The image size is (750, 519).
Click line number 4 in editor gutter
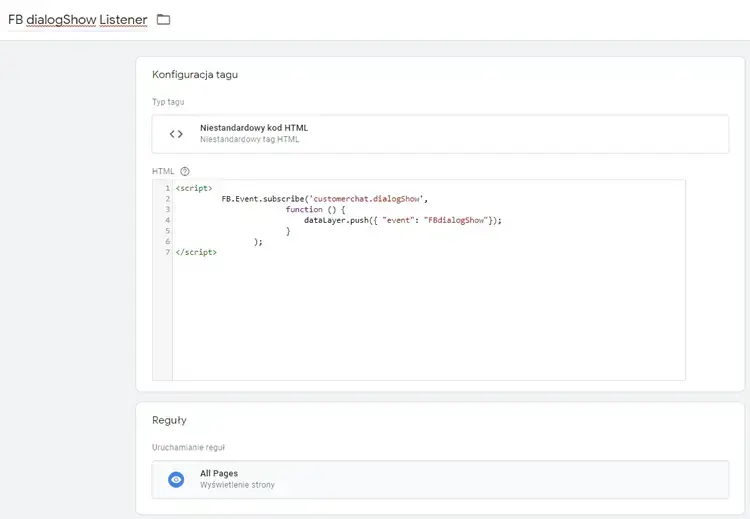[167, 220]
